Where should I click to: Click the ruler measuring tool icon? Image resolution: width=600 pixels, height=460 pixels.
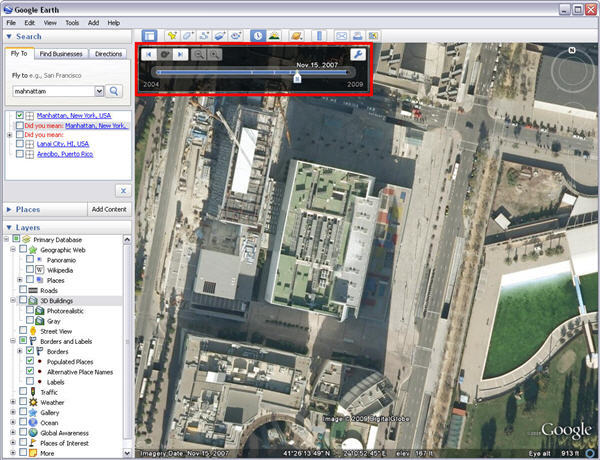tap(320, 36)
